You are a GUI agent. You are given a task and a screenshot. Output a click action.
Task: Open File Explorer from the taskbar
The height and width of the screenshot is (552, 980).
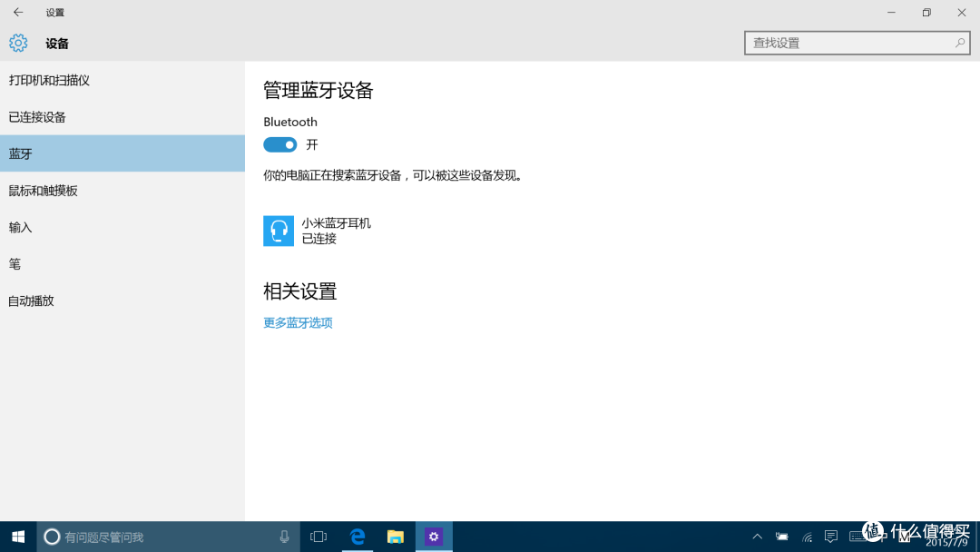(x=396, y=537)
